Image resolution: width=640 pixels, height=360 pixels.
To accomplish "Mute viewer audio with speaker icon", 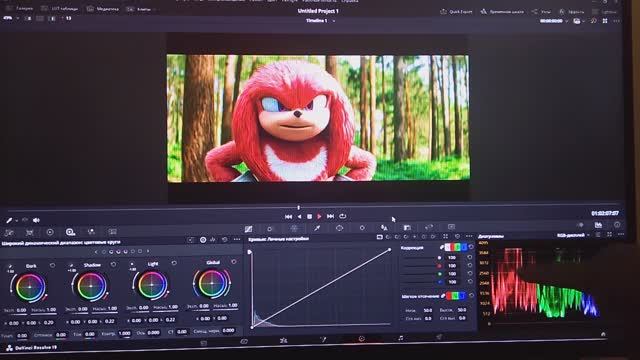I will point(36,220).
